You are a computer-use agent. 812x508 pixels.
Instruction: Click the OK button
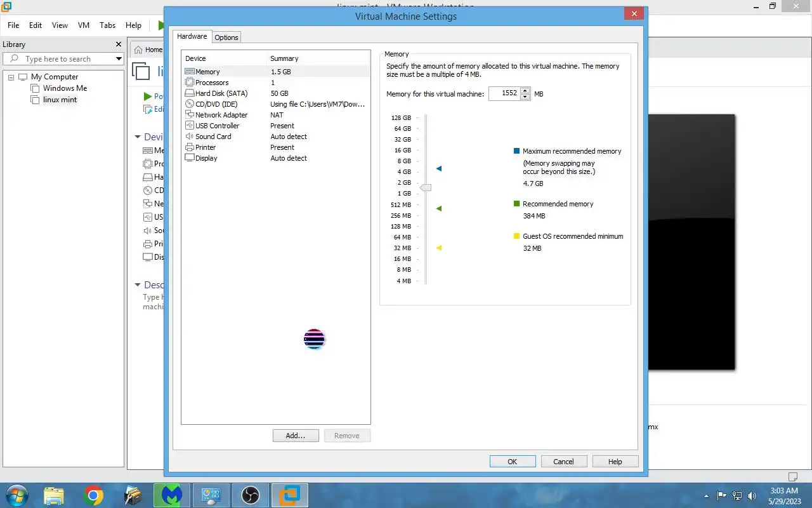[513, 462]
